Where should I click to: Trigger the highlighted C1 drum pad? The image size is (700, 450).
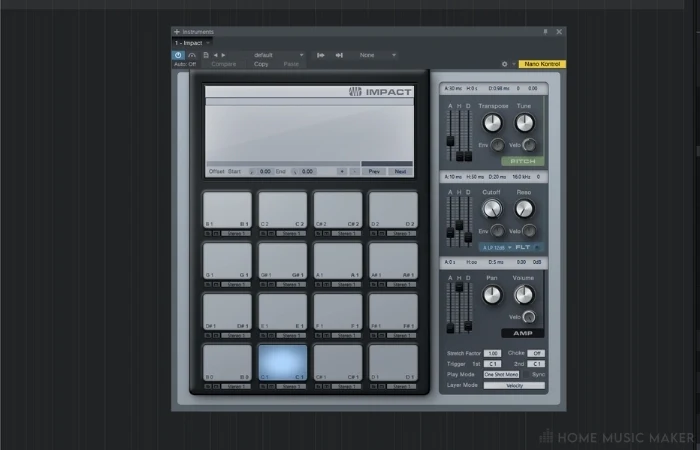coord(283,362)
